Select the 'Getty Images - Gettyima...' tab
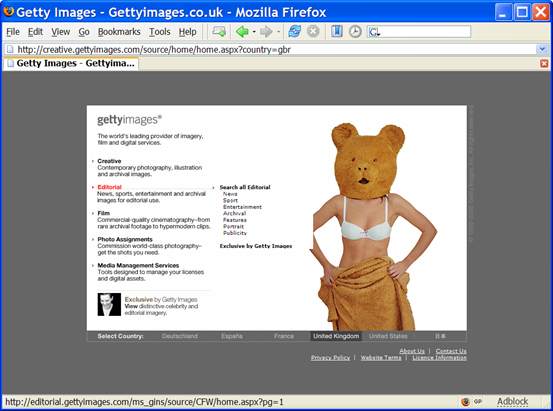Image resolution: width=553 pixels, height=411 pixels. (x=71, y=64)
